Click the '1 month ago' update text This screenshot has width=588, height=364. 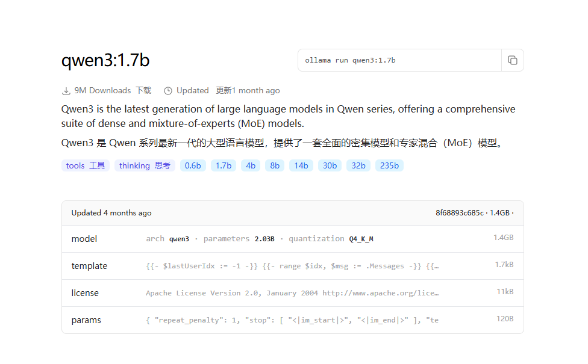tap(256, 91)
